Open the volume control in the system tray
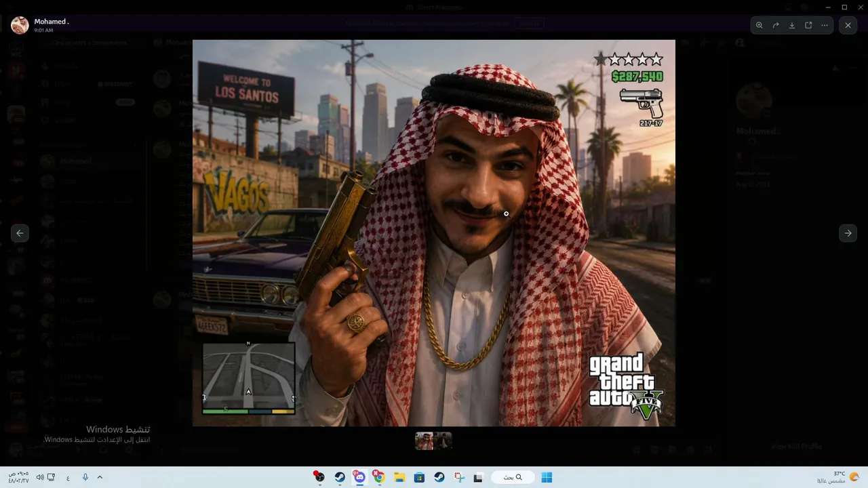This screenshot has height=488, width=868. tap(40, 477)
